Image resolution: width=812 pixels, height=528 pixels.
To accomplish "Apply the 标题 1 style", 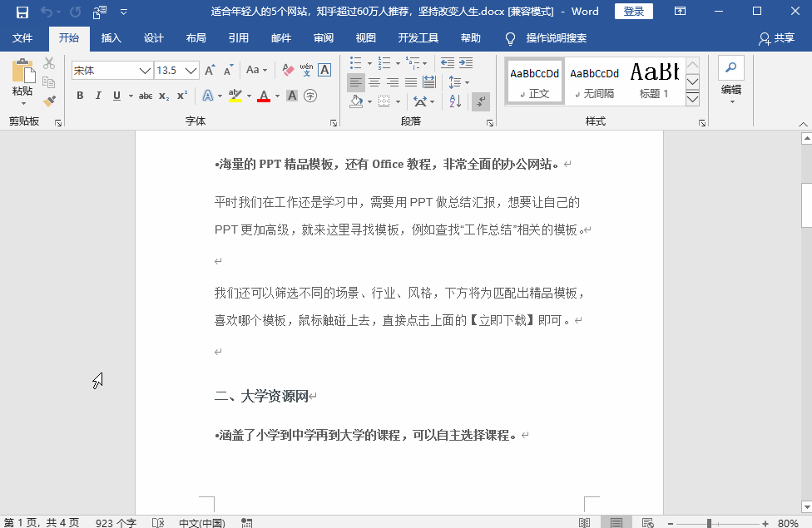I will coord(655,80).
